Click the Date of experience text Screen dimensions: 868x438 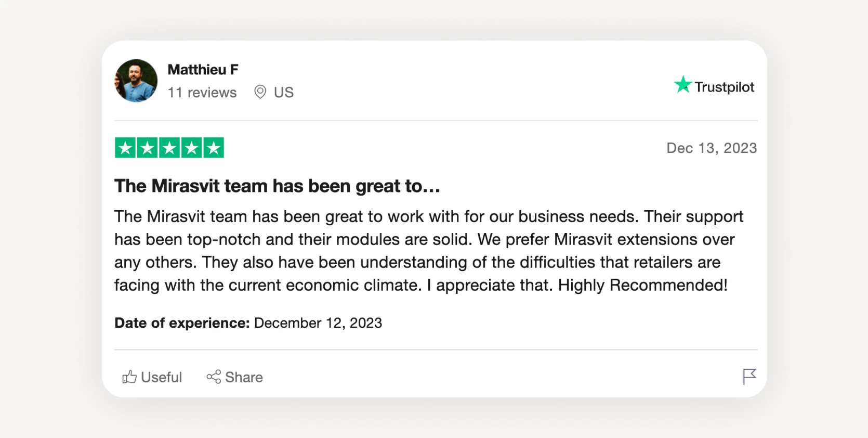point(181,323)
